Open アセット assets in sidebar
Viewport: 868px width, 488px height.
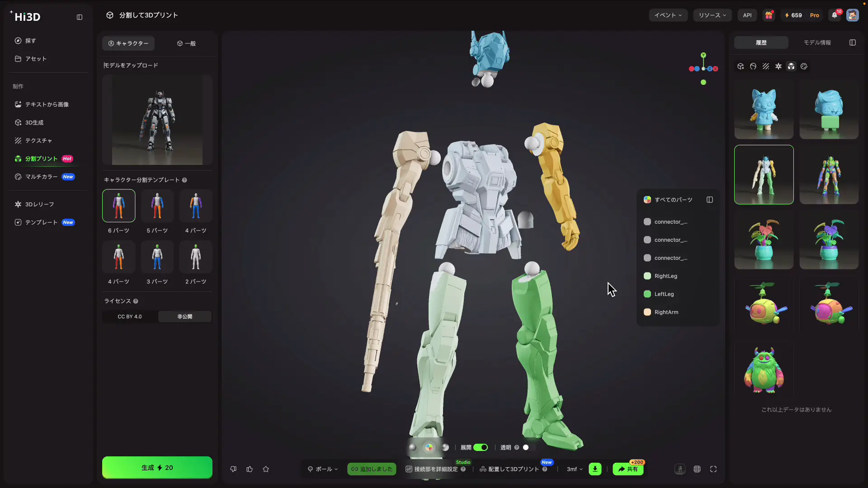[48, 59]
